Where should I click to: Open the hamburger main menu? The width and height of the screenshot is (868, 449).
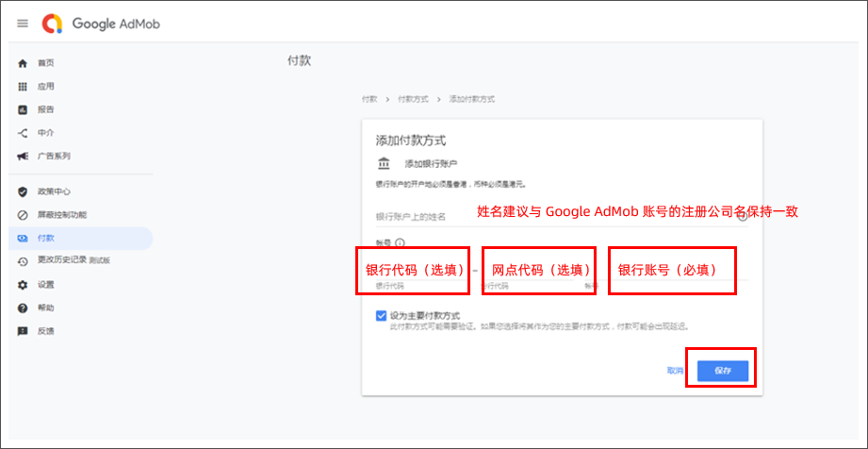click(x=23, y=24)
